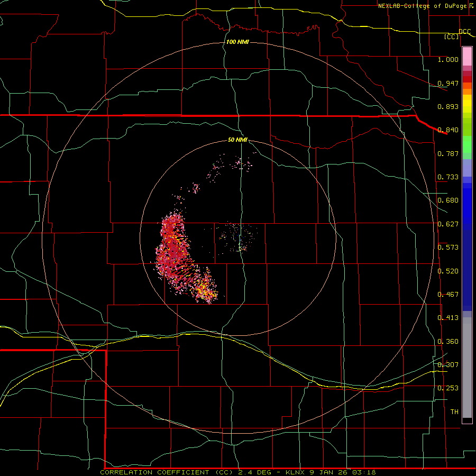Select the 0.307 scale value

pos(448,365)
